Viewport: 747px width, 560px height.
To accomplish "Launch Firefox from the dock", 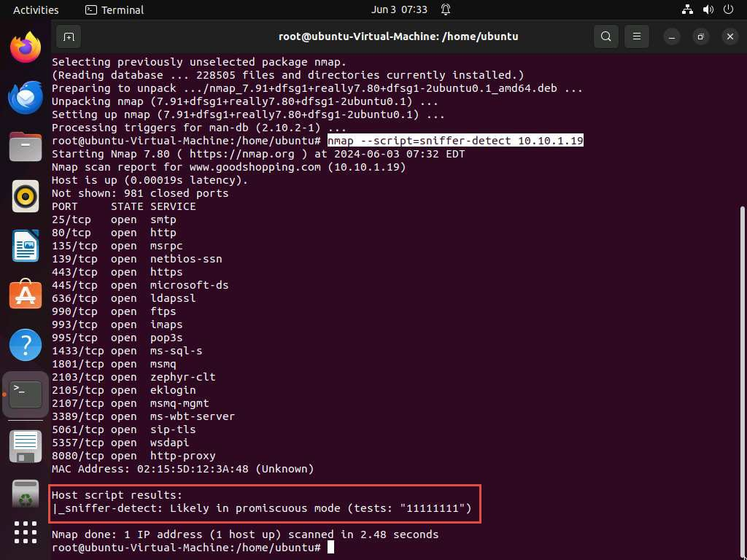I will [x=26, y=48].
